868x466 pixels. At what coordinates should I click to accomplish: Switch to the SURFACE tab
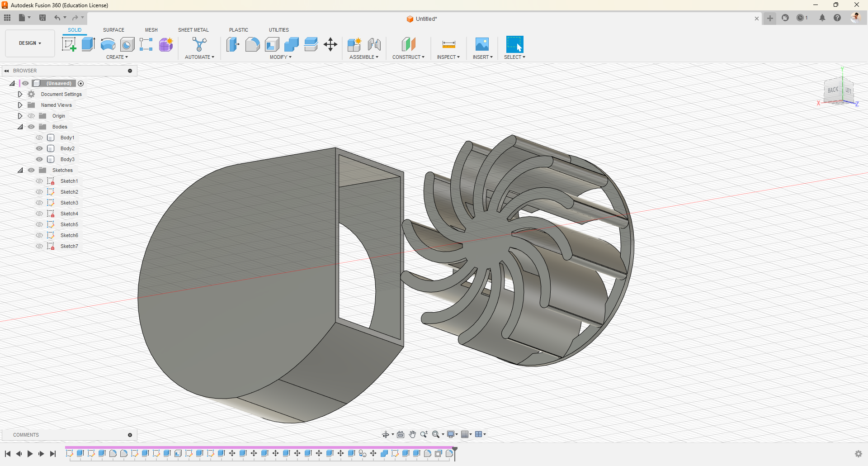pyautogui.click(x=113, y=30)
